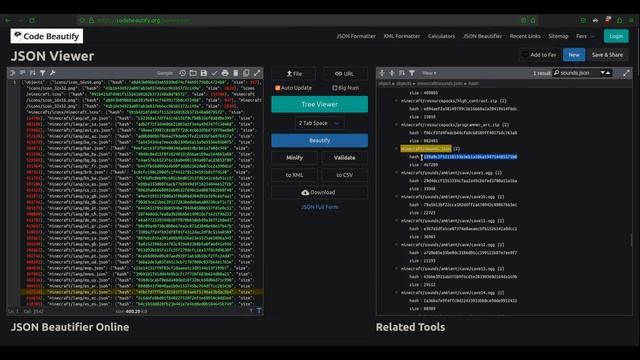This screenshot has height=360, width=640.
Task: Click the Minify button
Action: click(x=294, y=158)
